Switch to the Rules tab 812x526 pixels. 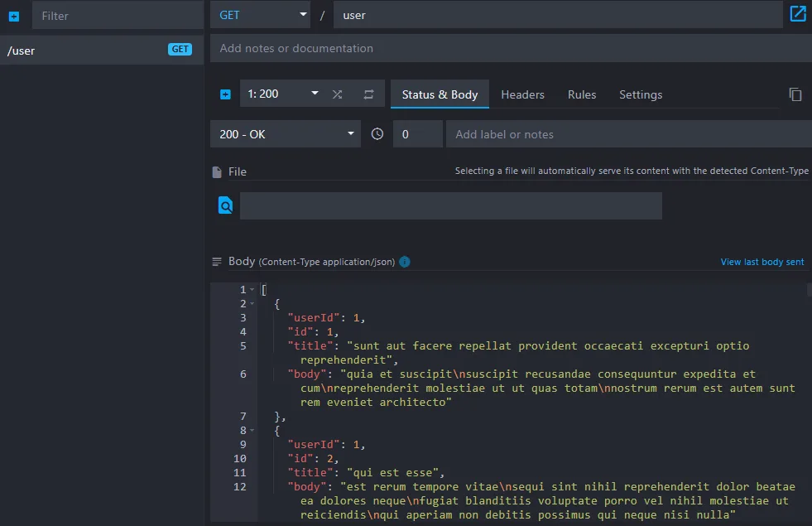(582, 94)
